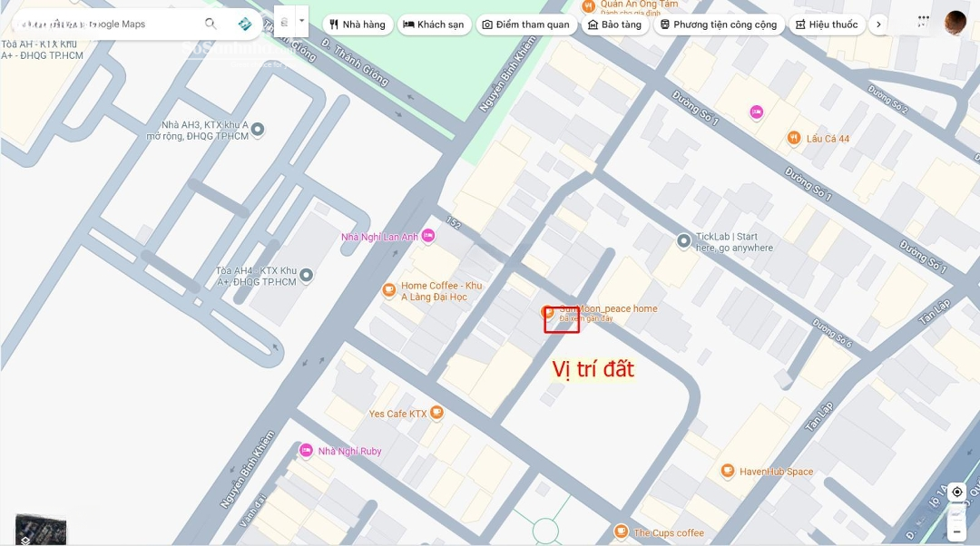
Task: Click the Điểm tham quan filter
Action: (x=526, y=24)
